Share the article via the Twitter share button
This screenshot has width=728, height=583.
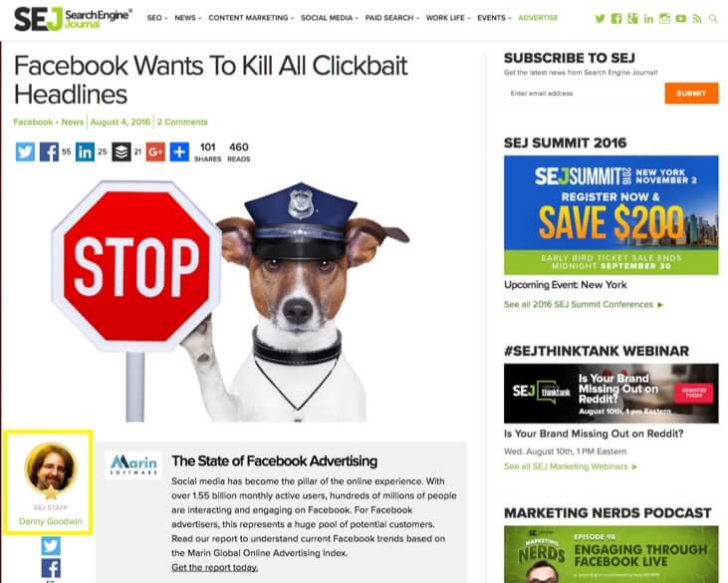[25, 151]
